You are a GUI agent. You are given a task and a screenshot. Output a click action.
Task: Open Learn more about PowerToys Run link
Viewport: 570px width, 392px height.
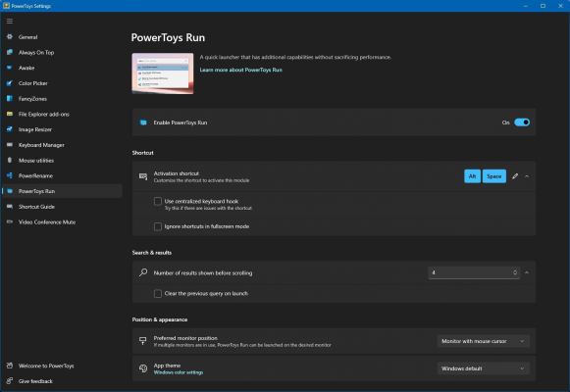click(240, 70)
